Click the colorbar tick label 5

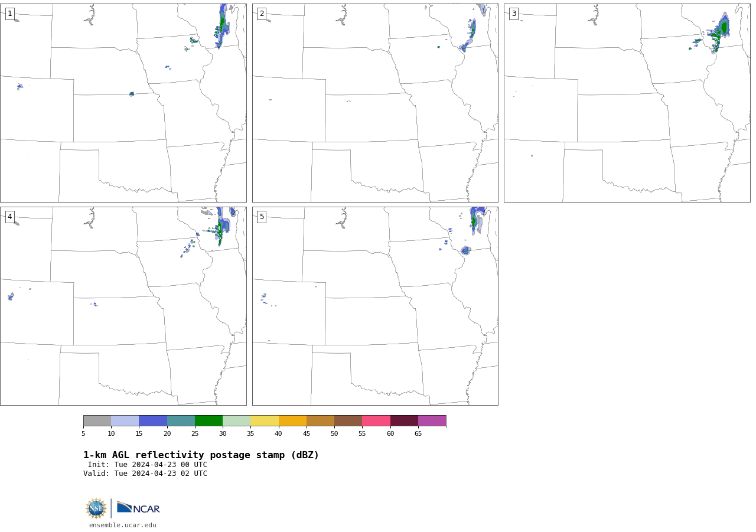(83, 434)
